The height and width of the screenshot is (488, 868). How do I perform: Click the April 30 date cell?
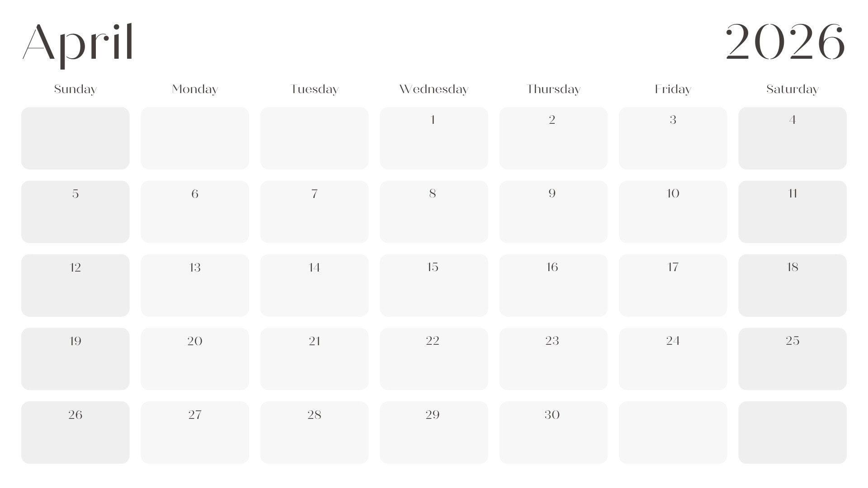coord(553,432)
